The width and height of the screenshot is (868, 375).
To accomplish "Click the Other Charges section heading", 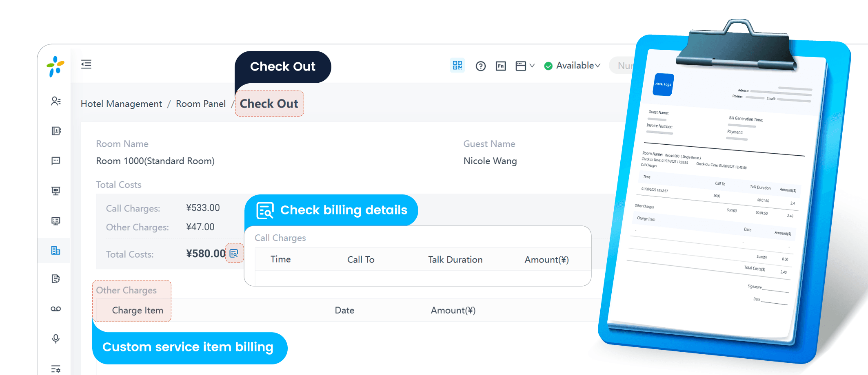I will point(127,290).
